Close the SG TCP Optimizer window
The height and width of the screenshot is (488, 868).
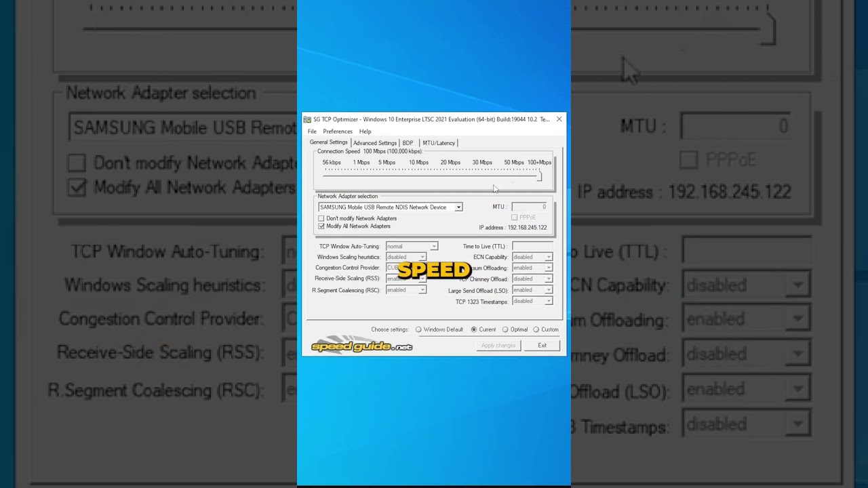(559, 119)
